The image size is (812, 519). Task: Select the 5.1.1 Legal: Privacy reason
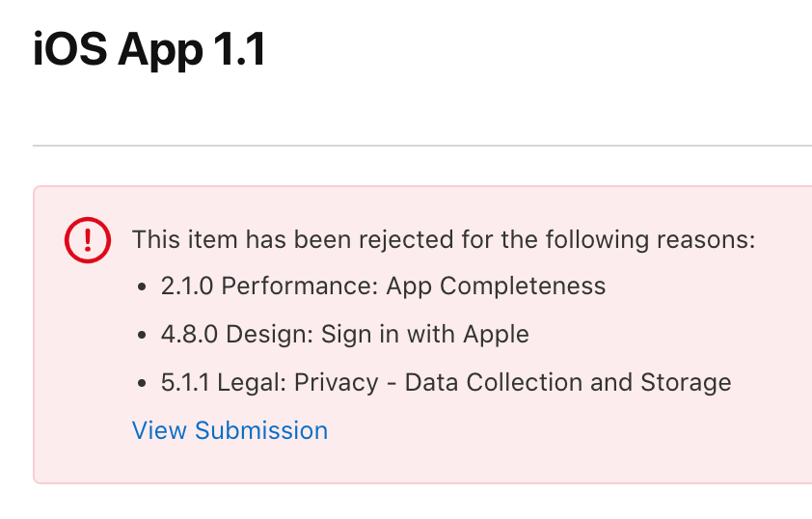[446, 382]
